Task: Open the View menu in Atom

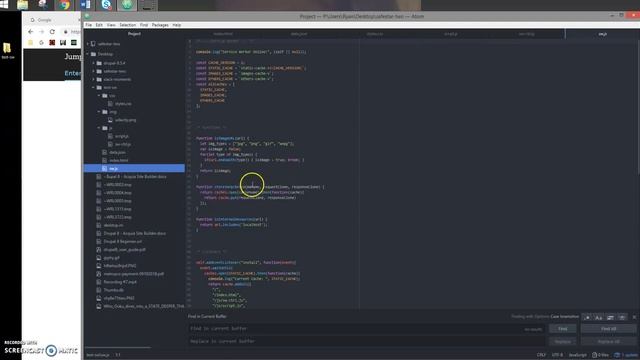Action: [x=111, y=25]
